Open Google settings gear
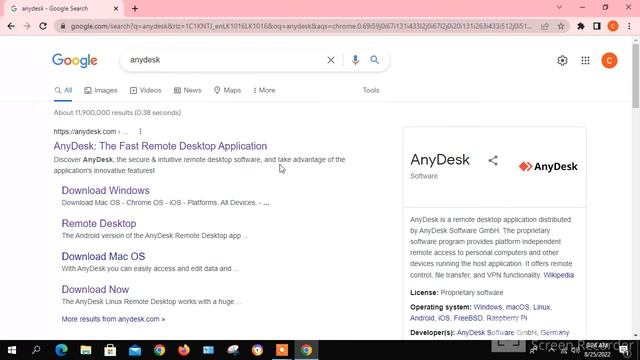The height and width of the screenshot is (360, 640). click(562, 60)
